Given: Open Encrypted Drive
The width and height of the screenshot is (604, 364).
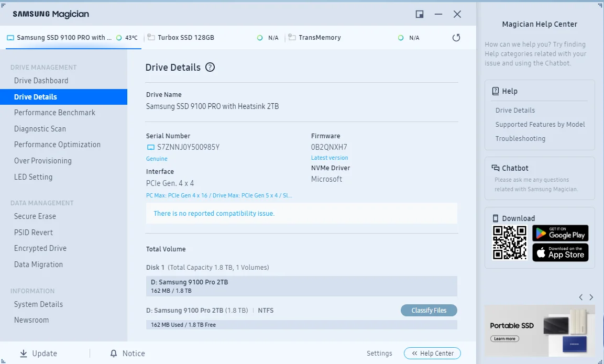Looking at the screenshot, I should (x=40, y=248).
